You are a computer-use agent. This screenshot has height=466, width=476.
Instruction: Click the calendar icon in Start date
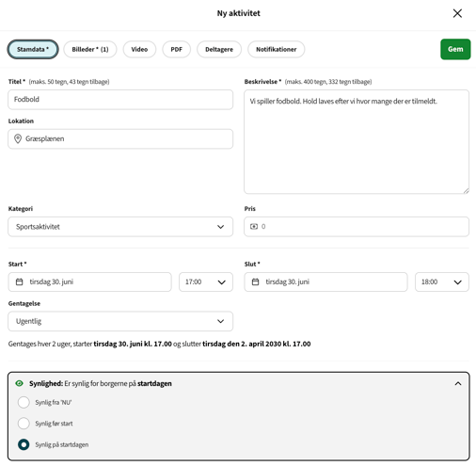(x=20, y=281)
